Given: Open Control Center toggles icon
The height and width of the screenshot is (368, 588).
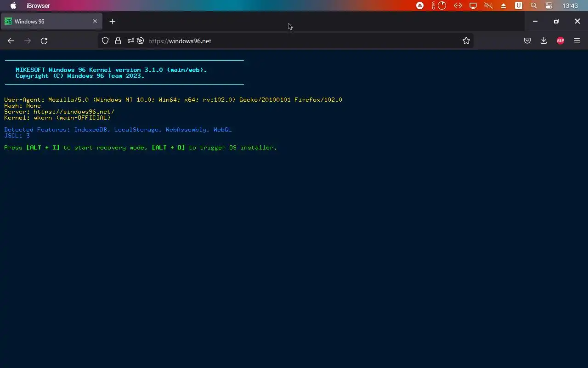Looking at the screenshot, I should pyautogui.click(x=549, y=6).
